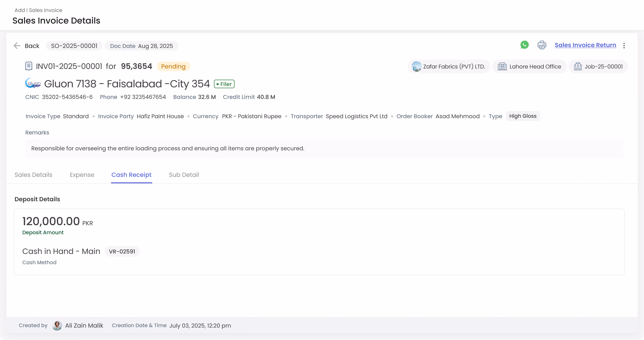Click the Job-25-00001 chip
Viewport: 644px width, 340px height.
598,66
